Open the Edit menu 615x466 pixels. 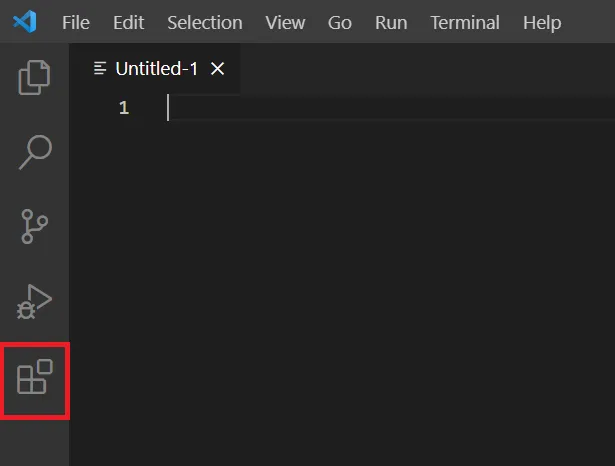(x=128, y=22)
